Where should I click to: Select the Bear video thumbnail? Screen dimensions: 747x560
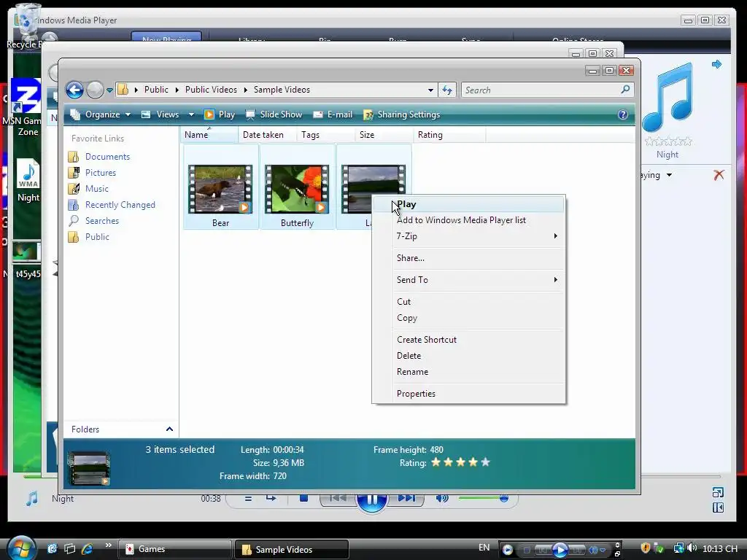click(220, 189)
